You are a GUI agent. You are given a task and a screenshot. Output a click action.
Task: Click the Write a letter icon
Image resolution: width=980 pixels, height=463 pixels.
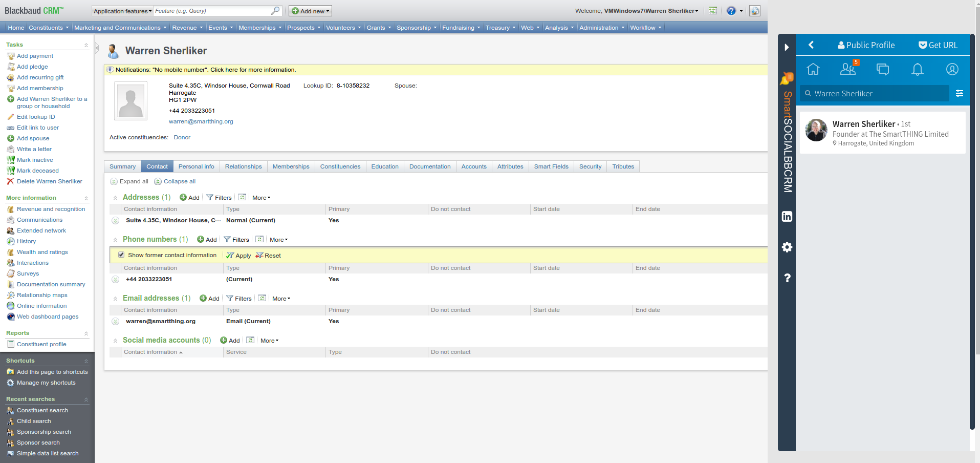click(x=10, y=149)
